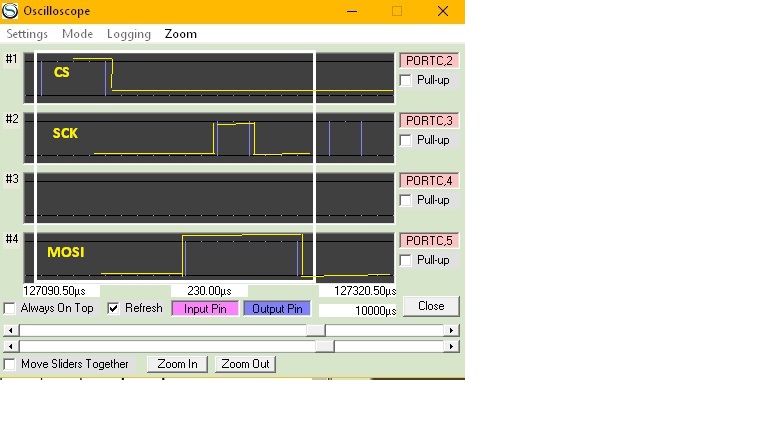Image resolution: width=780 pixels, height=433 pixels.
Task: Enable Pull-up for channel PORTC,3
Action: click(405, 140)
